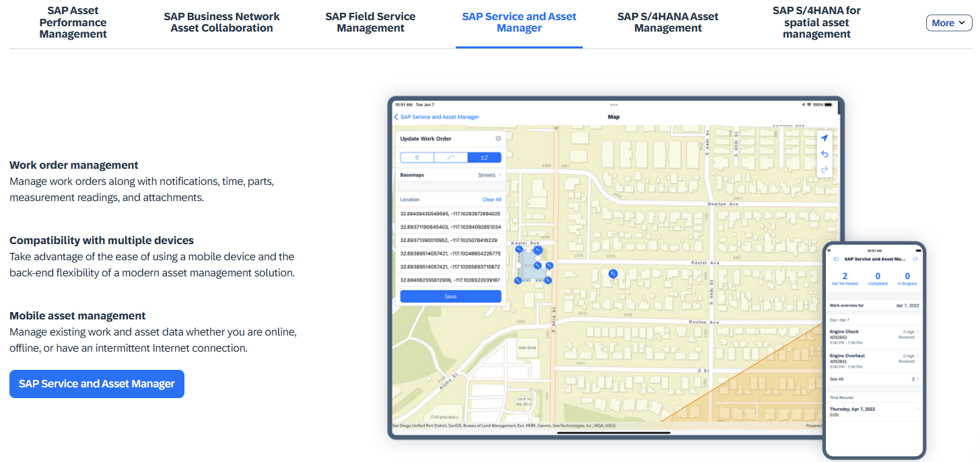
Task: Click the AutoZone label on the map
Action: point(527,348)
